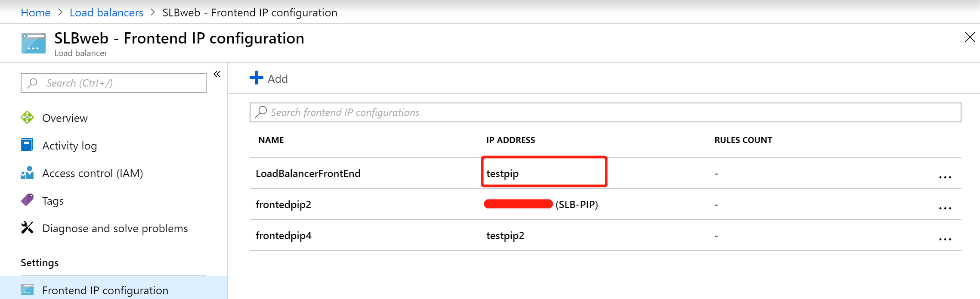Open more options for frontedpip2 row
The height and width of the screenshot is (299, 980).
pos(945,208)
